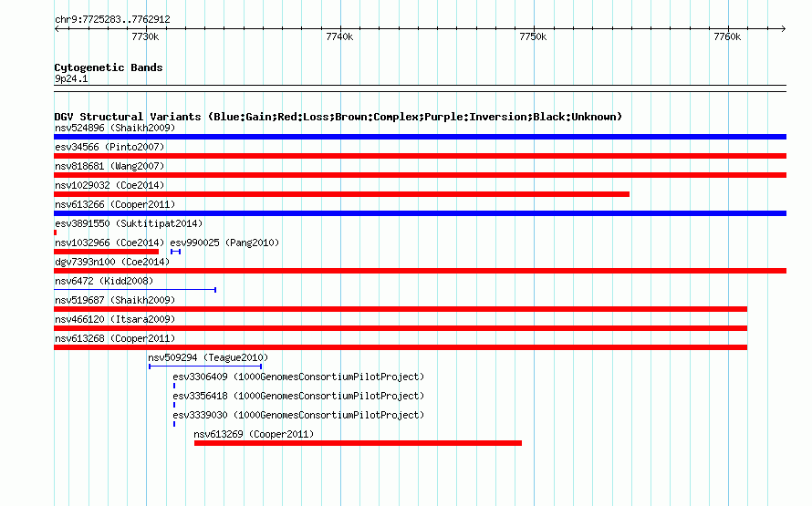The width and height of the screenshot is (812, 506).
Task: Select the thin blue line for nsv6472
Action: (135, 290)
